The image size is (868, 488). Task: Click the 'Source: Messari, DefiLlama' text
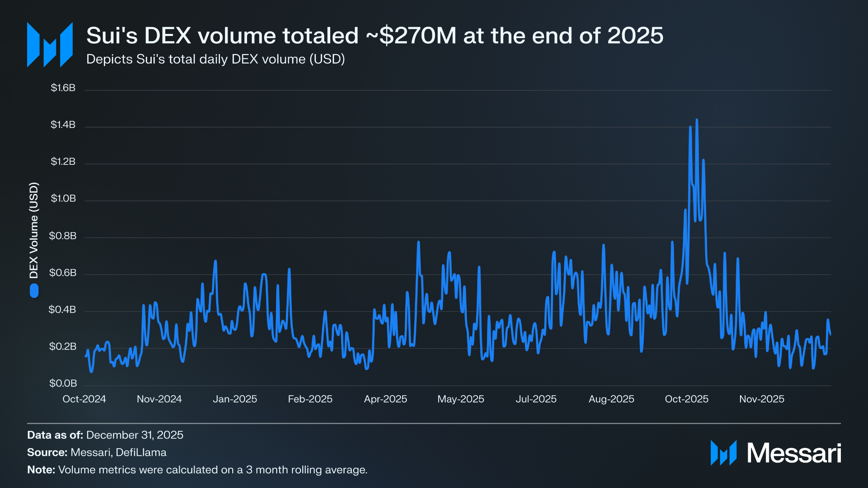(x=97, y=452)
